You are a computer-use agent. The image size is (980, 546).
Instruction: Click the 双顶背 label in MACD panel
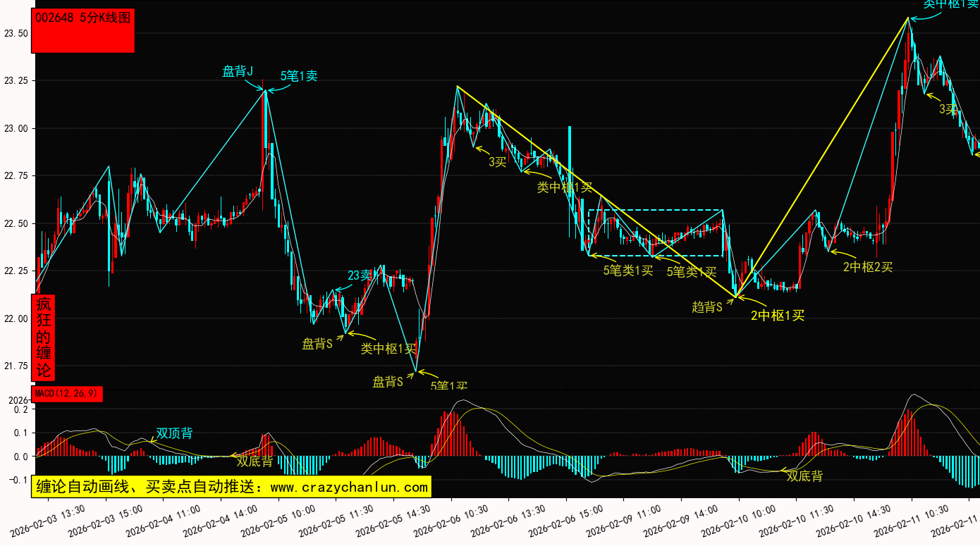point(174,433)
